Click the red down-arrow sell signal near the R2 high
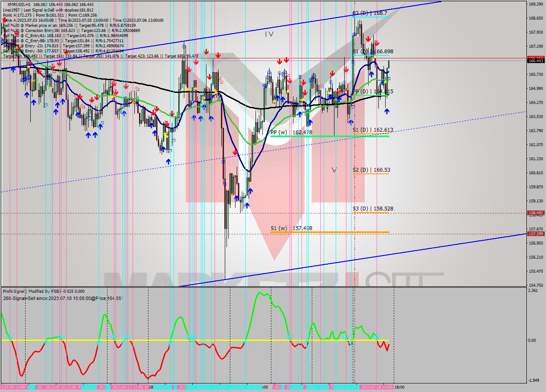 click(368, 39)
